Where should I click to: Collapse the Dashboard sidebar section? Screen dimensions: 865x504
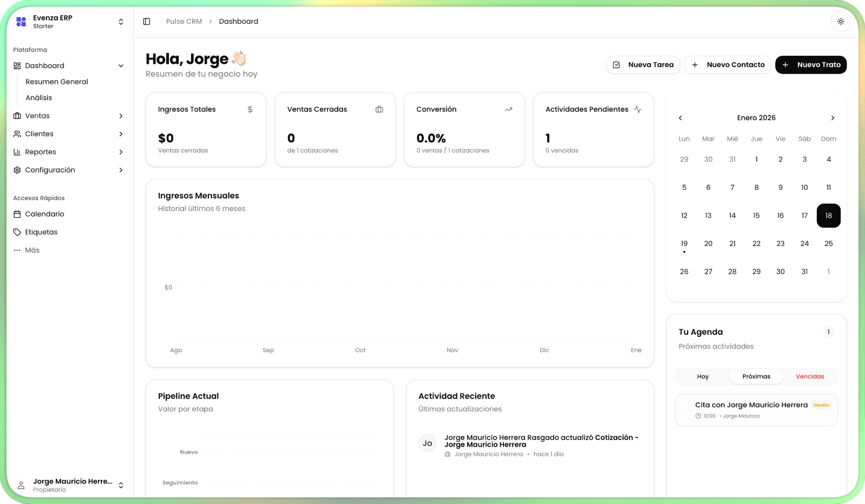coord(121,66)
